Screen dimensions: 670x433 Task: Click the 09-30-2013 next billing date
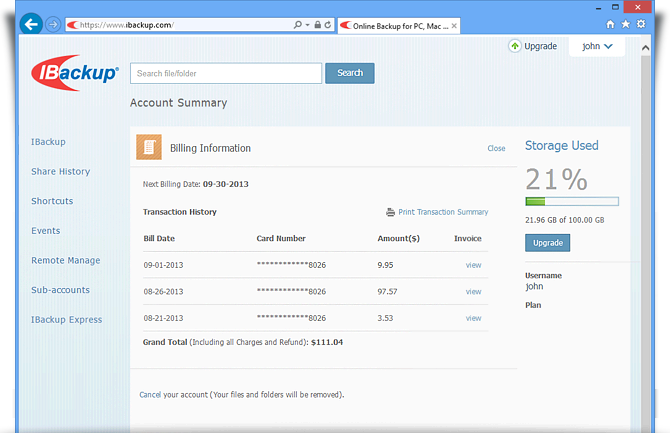[226, 184]
